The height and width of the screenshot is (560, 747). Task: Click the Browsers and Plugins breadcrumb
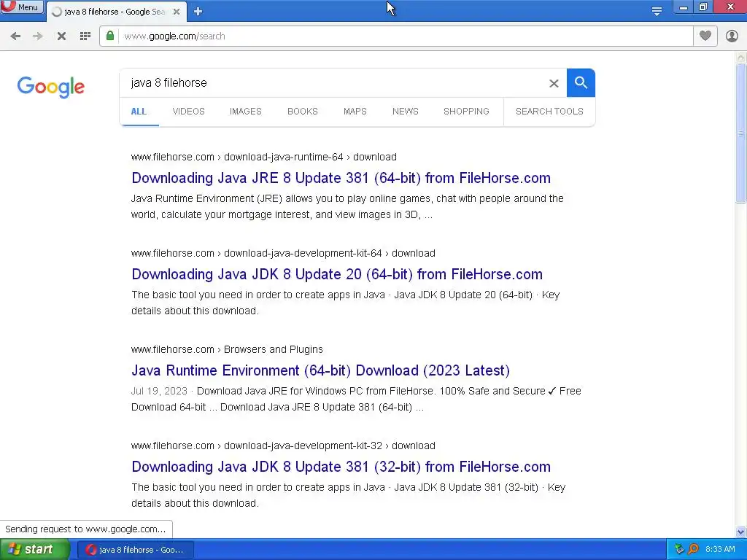click(274, 349)
